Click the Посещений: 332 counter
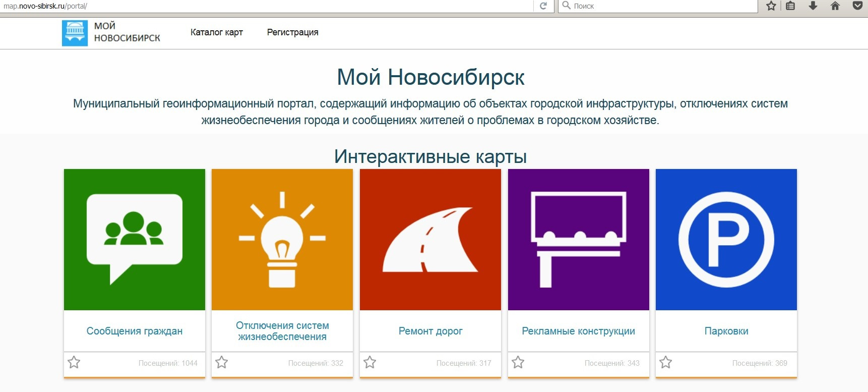The width and height of the screenshot is (868, 392). (316, 363)
